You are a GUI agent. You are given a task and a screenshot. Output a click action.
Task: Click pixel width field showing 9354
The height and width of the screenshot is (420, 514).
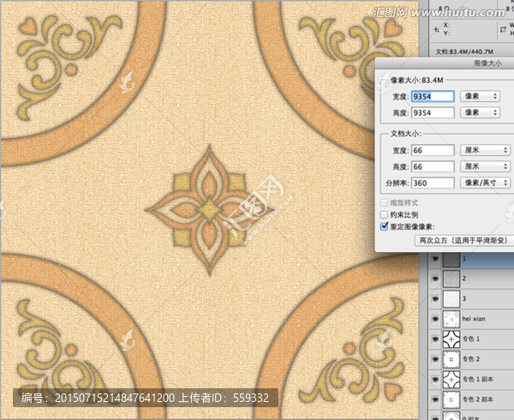[433, 96]
